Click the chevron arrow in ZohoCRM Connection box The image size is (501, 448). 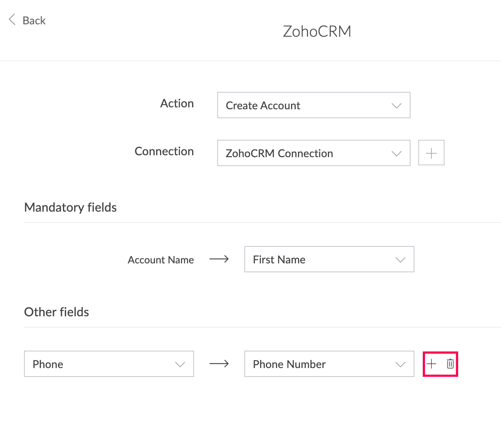(x=397, y=153)
